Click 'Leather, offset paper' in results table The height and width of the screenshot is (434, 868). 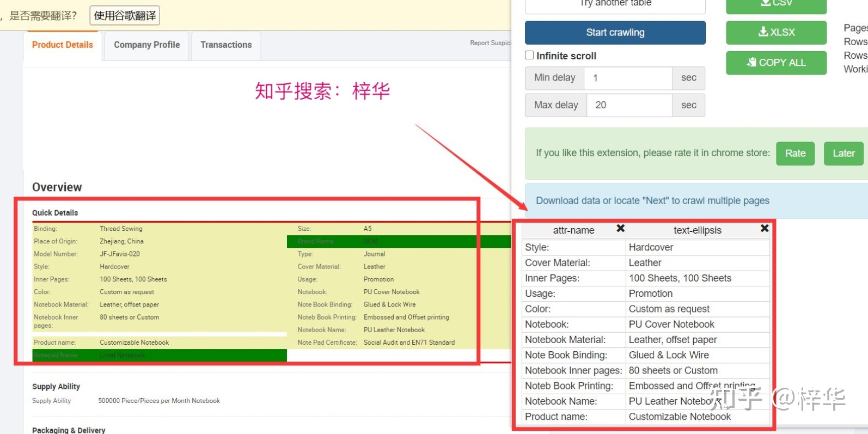click(698, 340)
